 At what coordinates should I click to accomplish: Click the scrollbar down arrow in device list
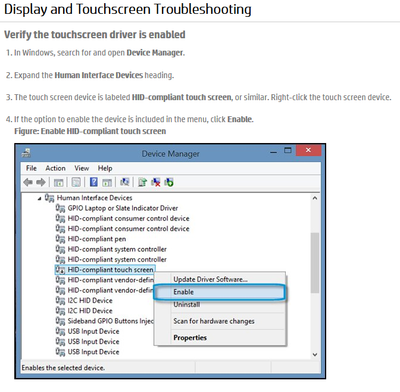point(315,355)
